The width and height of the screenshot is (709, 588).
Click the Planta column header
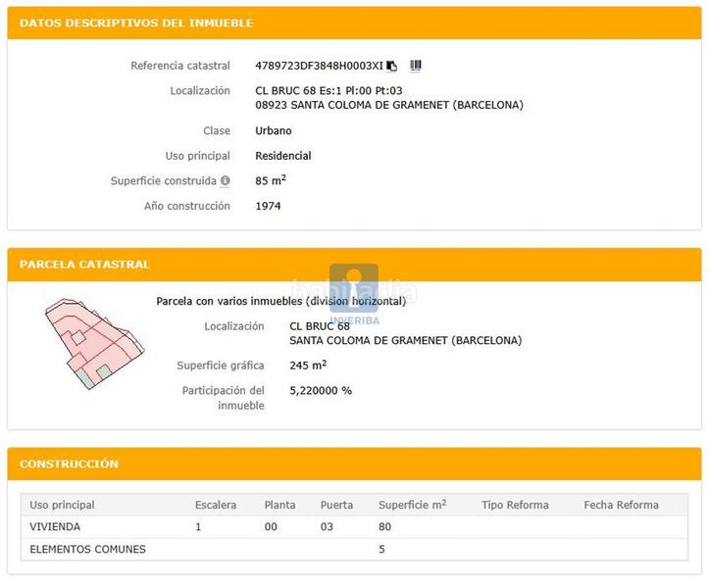(279, 505)
